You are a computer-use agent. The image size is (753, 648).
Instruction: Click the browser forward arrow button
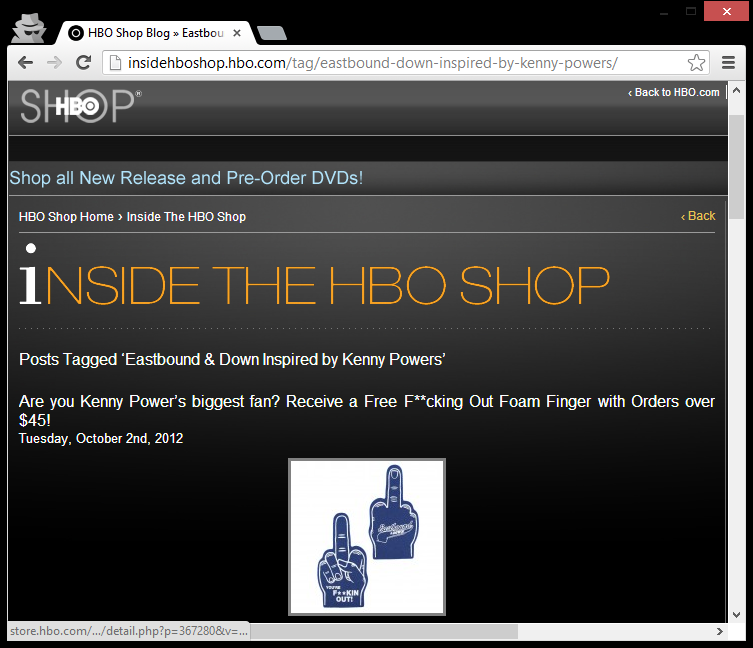pyautogui.click(x=54, y=62)
